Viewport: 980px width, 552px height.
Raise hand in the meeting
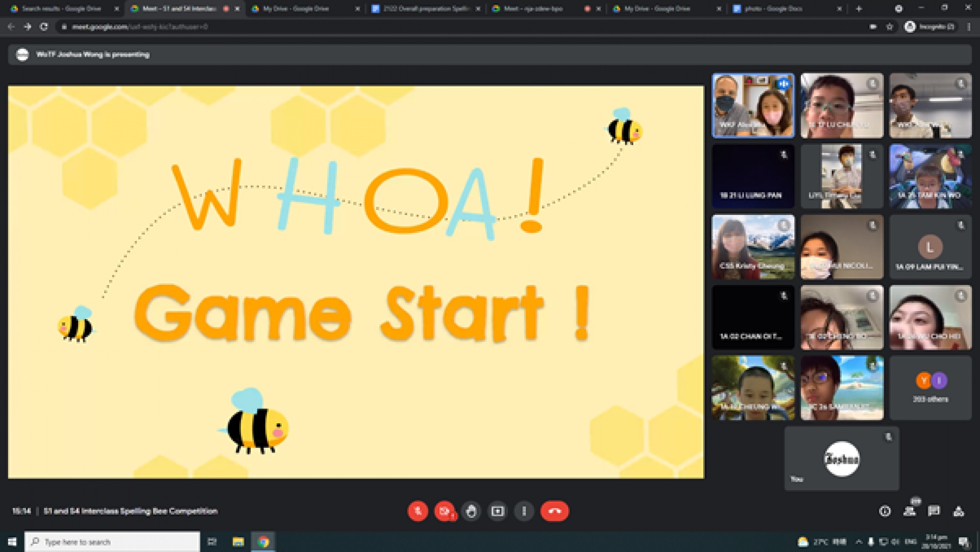[x=471, y=511]
